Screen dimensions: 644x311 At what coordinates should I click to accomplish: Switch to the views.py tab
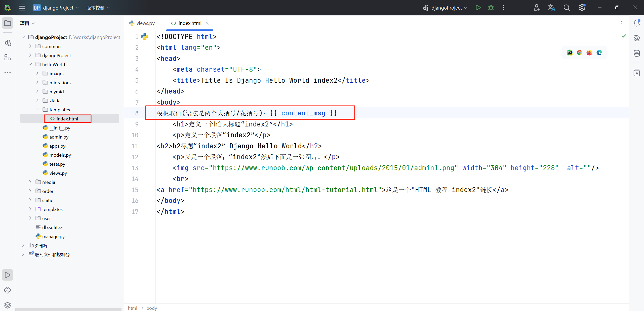tap(142, 23)
